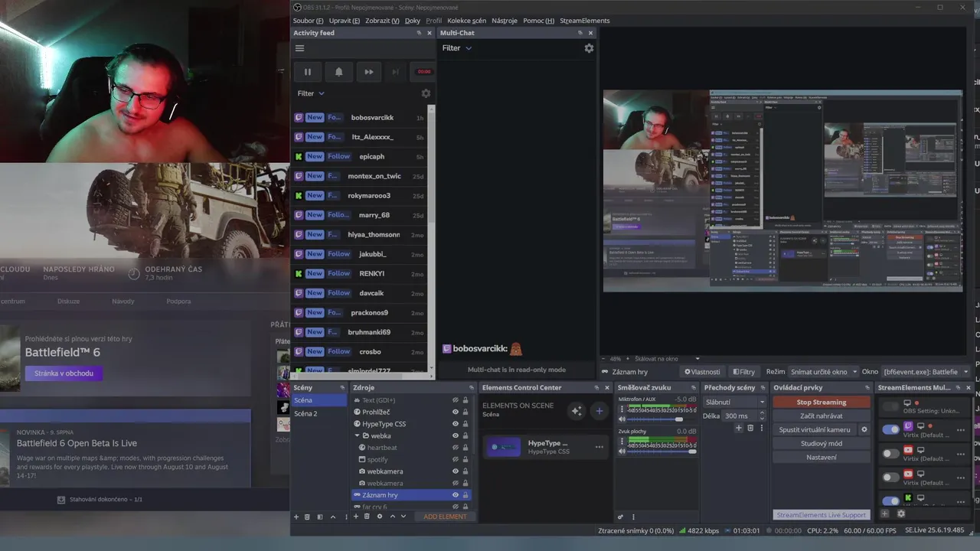Image resolution: width=980 pixels, height=551 pixels.
Task: Hide the HypeType CSS source
Action: 455,424
